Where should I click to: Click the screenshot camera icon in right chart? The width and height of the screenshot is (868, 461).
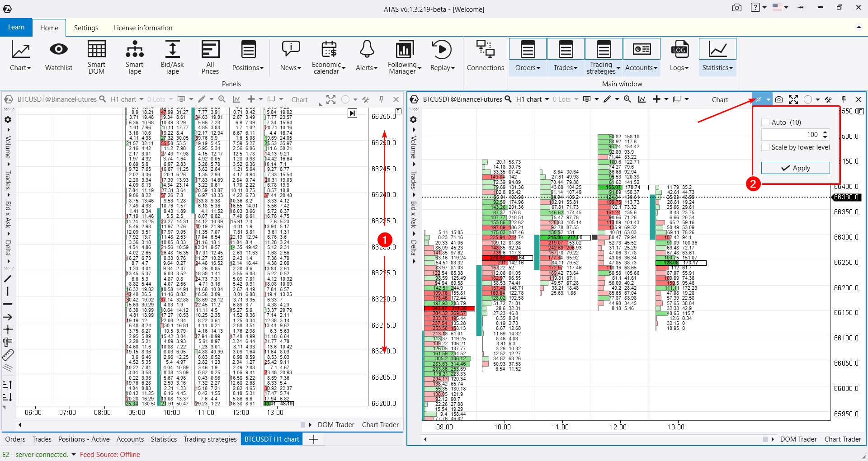tap(779, 99)
